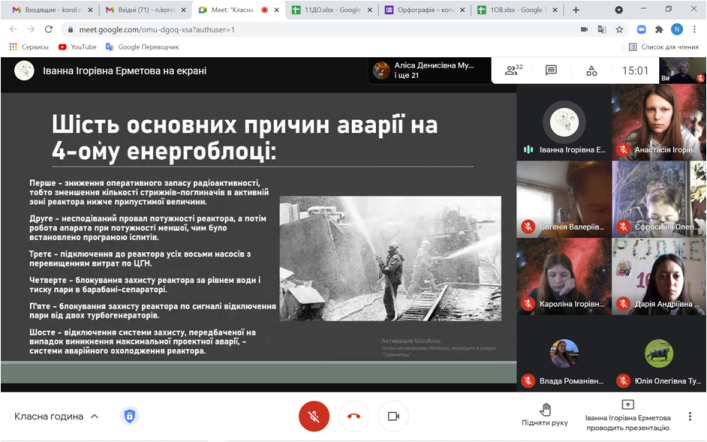This screenshot has width=707, height=442.
Task: Open the Chrome three-dot menu
Action: (x=694, y=29)
